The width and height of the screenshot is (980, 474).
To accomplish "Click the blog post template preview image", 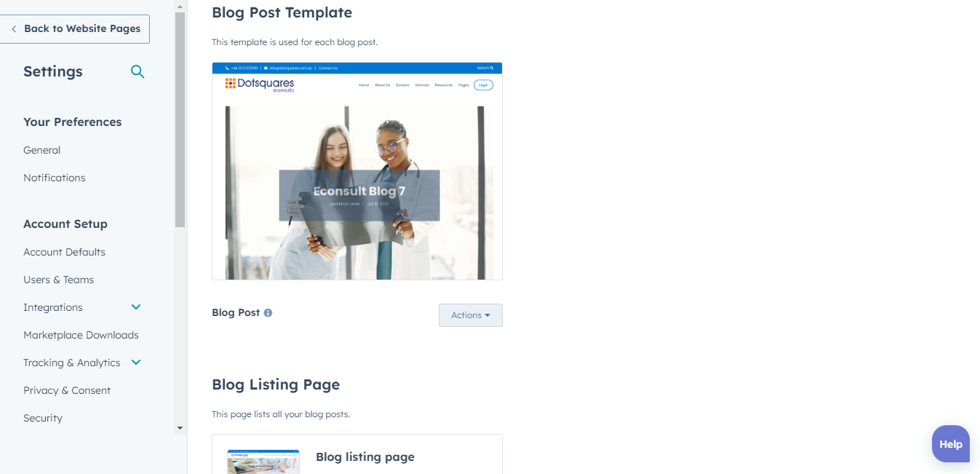I will point(357,171).
